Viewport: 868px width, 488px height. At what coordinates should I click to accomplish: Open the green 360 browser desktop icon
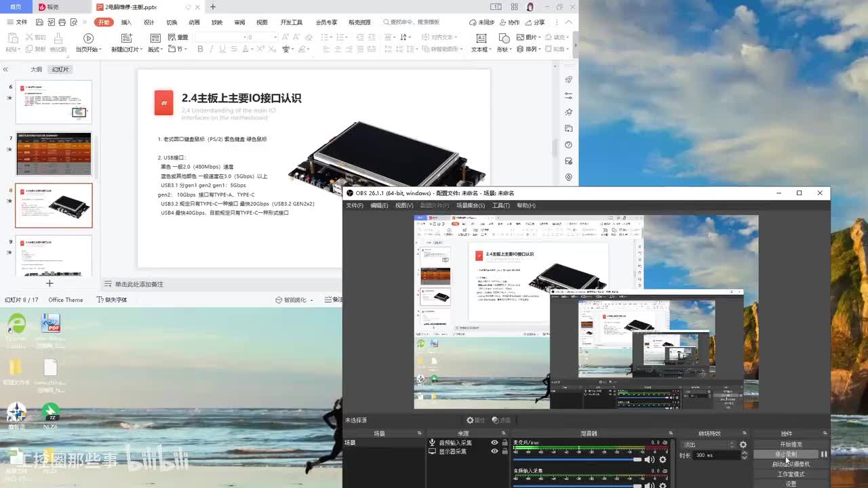(x=16, y=323)
